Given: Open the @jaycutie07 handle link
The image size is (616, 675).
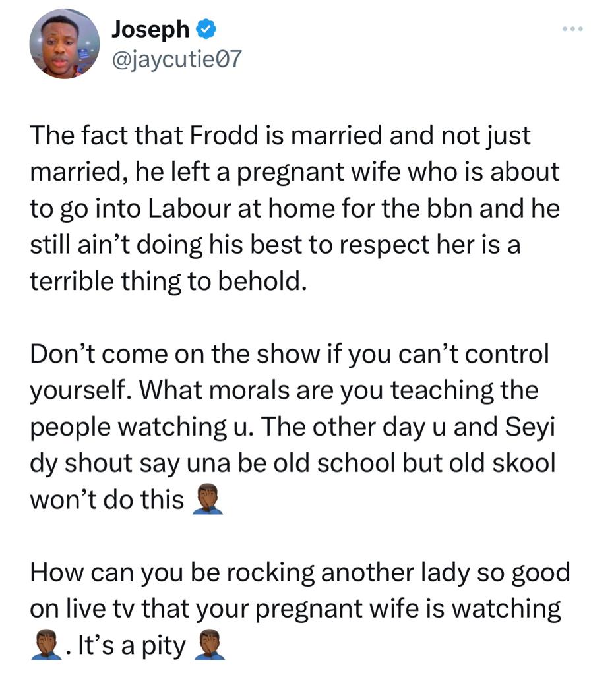Looking at the screenshot, I should (177, 59).
